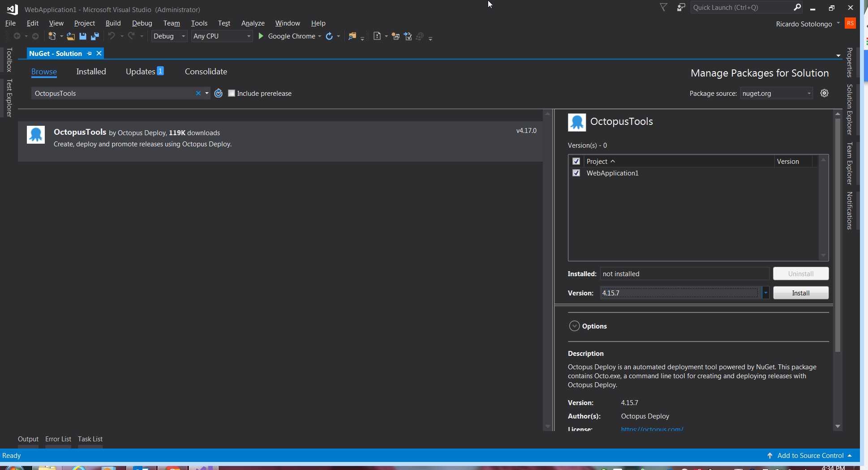Open the Tools menu

[199, 23]
